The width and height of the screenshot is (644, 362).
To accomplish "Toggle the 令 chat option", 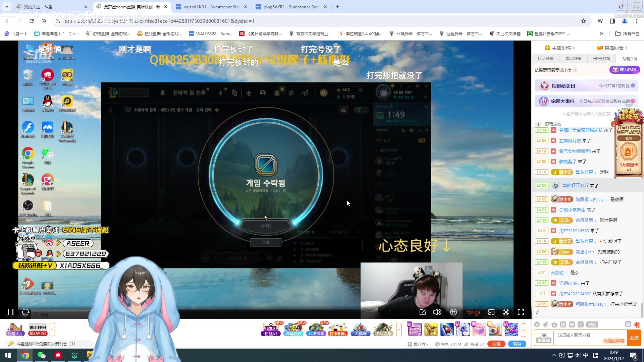I will tap(581, 324).
